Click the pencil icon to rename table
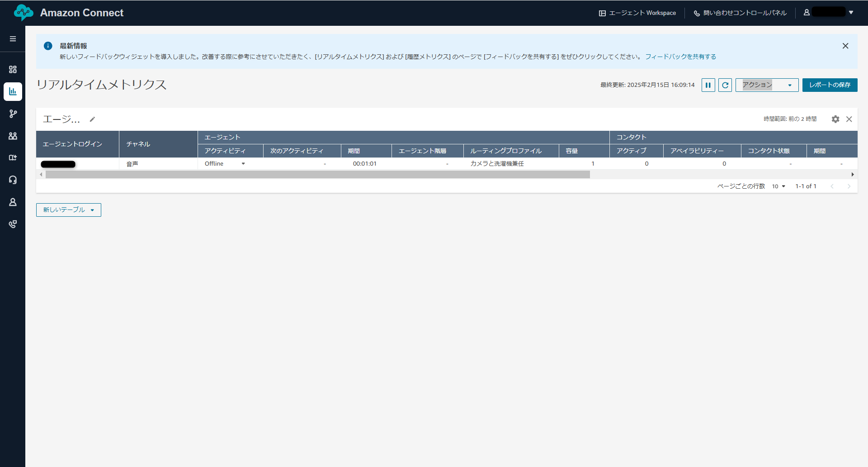This screenshot has width=868, height=467. click(92, 119)
